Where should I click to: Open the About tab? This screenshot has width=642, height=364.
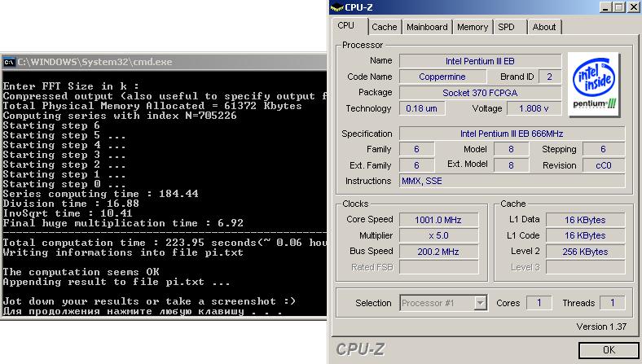pyautogui.click(x=544, y=27)
